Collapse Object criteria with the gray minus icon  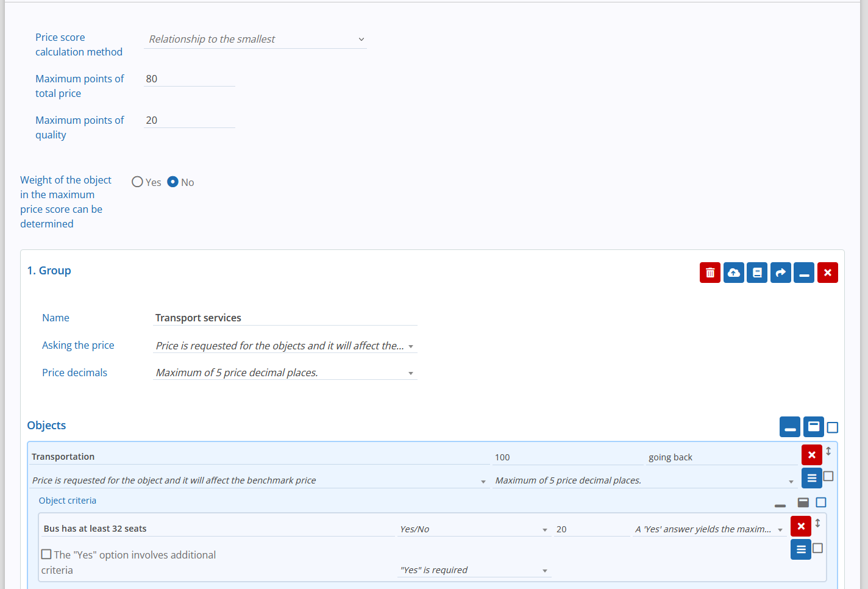point(780,505)
